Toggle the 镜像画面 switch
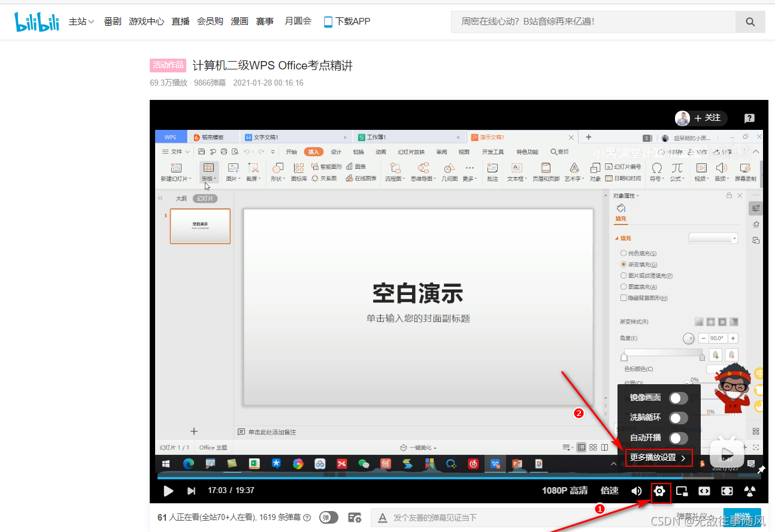 [679, 398]
